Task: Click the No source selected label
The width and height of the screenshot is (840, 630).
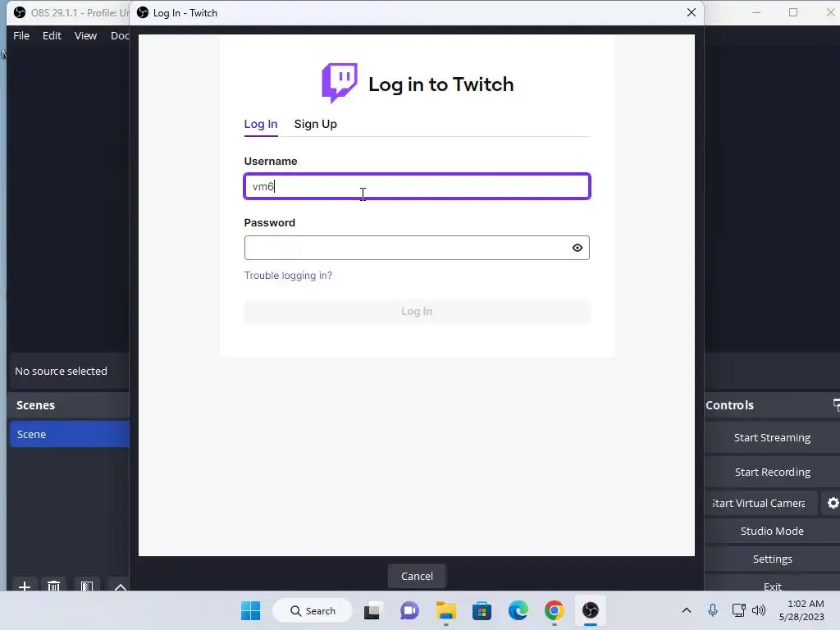Action: [x=61, y=371]
